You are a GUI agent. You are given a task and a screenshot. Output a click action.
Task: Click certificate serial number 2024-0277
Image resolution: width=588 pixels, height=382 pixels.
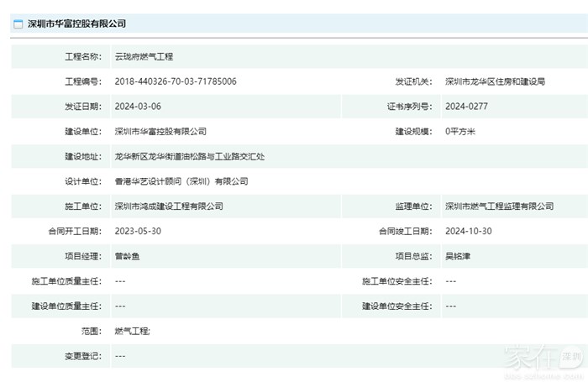tap(466, 107)
